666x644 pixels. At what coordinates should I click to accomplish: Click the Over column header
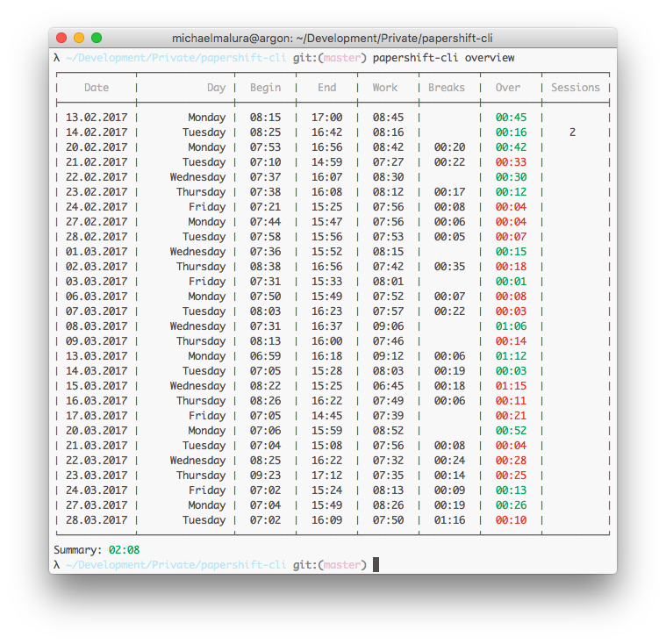508,88
